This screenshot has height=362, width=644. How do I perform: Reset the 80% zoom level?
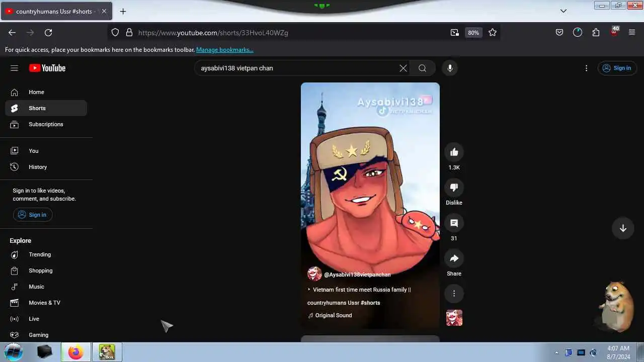click(x=473, y=33)
